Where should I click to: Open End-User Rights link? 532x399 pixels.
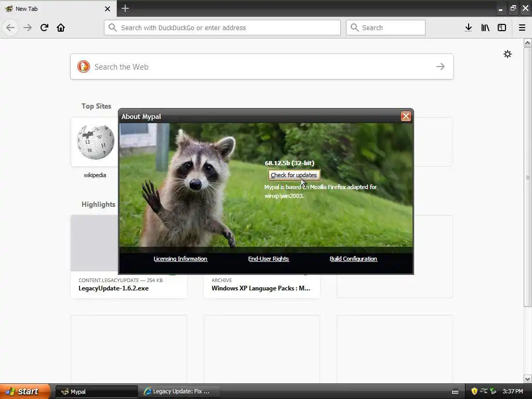(269, 259)
